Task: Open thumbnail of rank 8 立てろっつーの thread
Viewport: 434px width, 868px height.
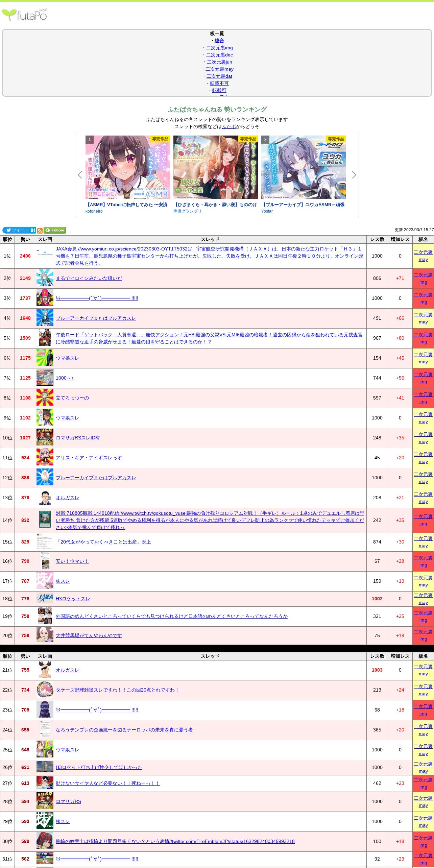Action: pos(45,398)
